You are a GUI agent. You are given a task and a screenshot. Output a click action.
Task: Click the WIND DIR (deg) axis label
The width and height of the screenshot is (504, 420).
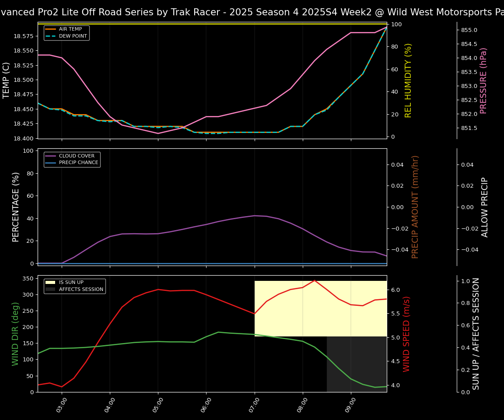coord(16,333)
